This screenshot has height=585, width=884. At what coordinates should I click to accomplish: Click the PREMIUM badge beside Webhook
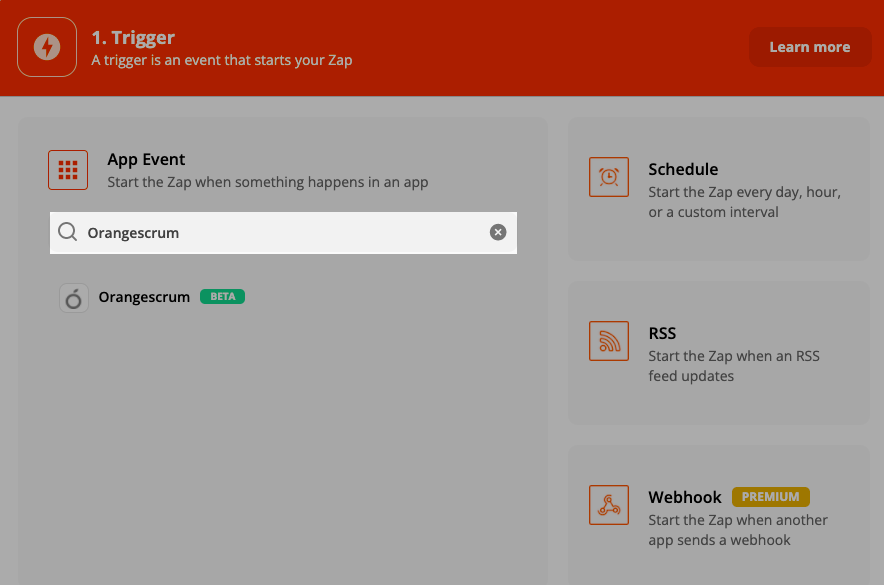[771, 497]
